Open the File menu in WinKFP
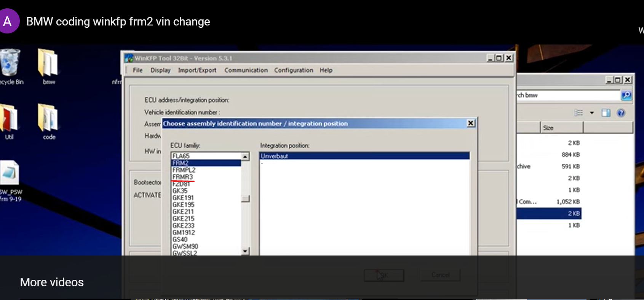644x300 pixels. pyautogui.click(x=137, y=70)
